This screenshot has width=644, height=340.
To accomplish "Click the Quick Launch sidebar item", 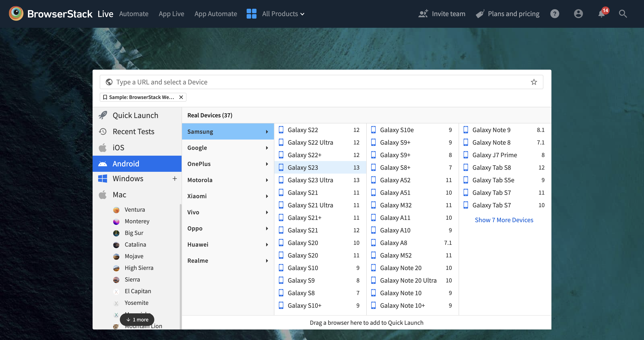I will tap(136, 115).
